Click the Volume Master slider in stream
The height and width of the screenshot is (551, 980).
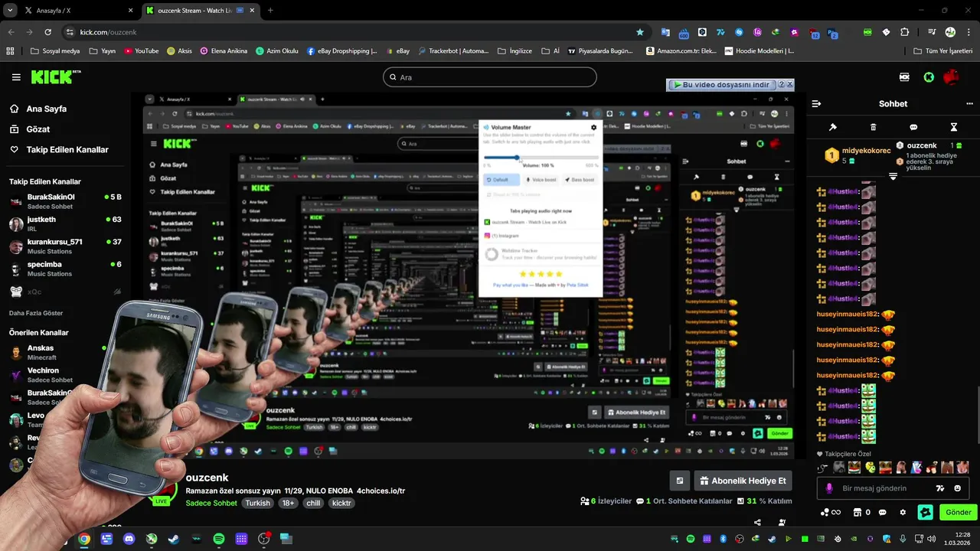(x=541, y=158)
